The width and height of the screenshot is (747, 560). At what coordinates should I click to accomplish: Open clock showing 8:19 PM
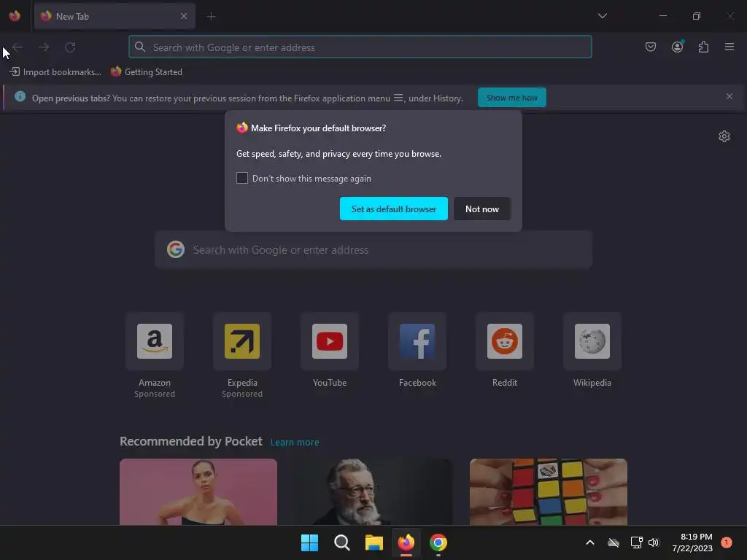coord(692,542)
